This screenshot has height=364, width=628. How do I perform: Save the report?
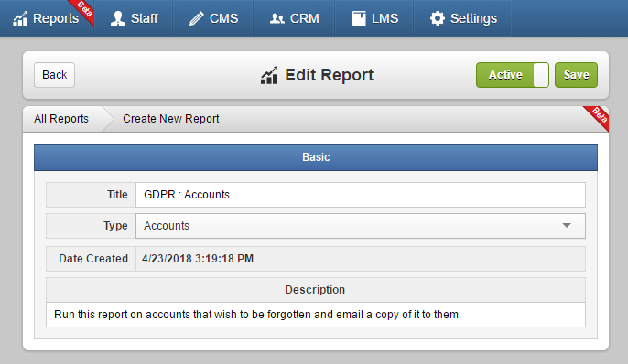click(576, 75)
